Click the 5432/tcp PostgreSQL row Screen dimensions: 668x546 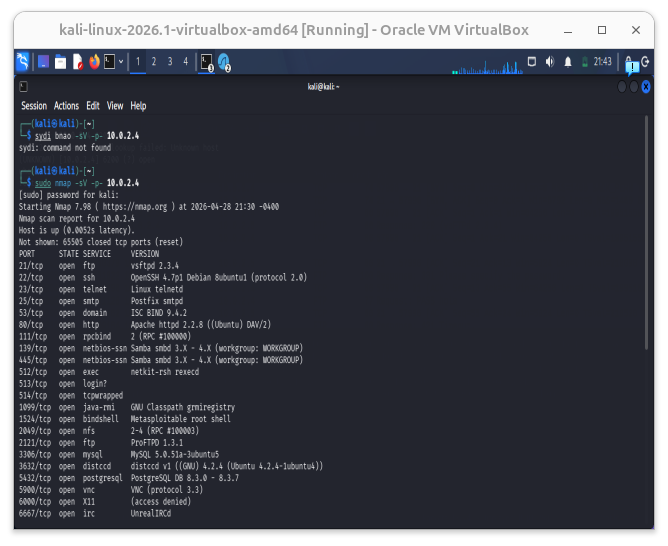click(x=129, y=478)
